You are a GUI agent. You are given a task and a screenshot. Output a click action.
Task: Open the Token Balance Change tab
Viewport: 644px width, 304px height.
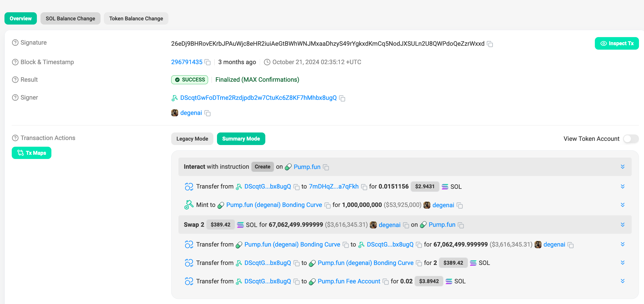point(136,18)
